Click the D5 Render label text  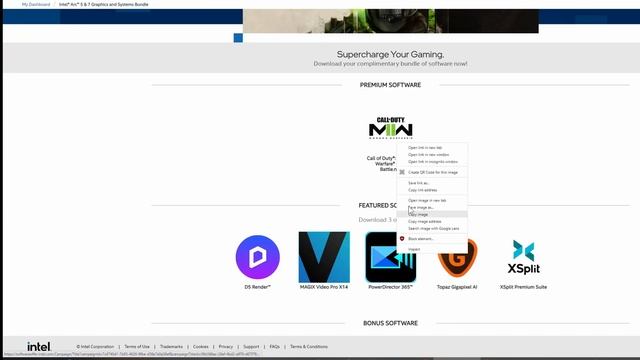(x=258, y=287)
